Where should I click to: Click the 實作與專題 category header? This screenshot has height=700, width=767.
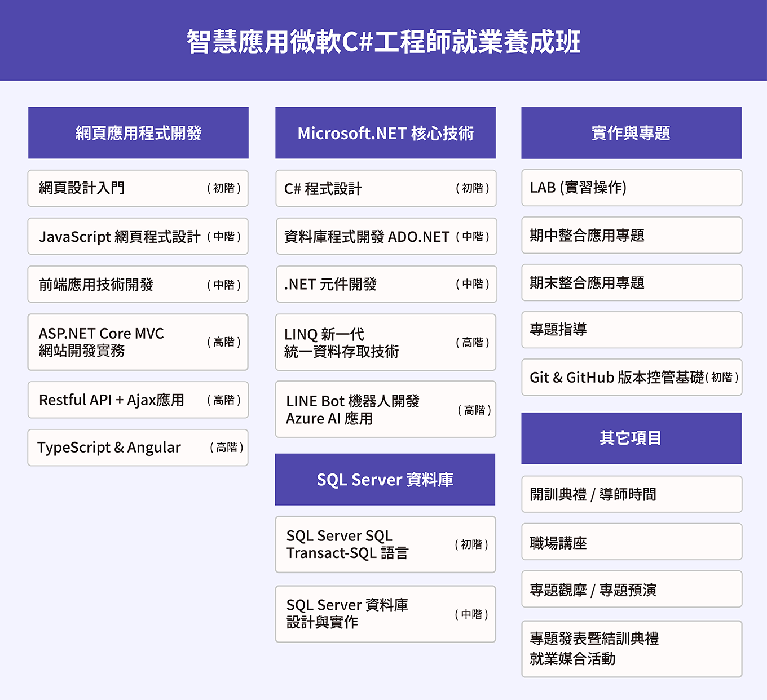tap(631, 132)
